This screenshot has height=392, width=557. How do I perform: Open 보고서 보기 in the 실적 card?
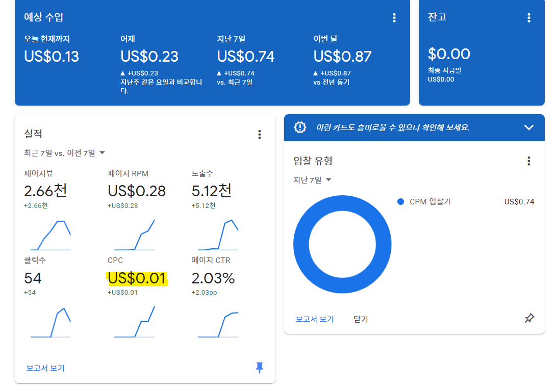(x=45, y=368)
